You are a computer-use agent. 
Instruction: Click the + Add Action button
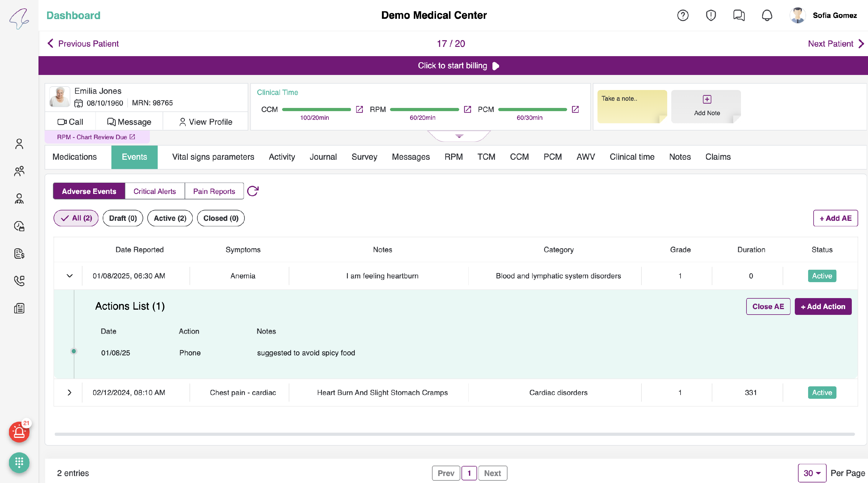click(x=823, y=306)
